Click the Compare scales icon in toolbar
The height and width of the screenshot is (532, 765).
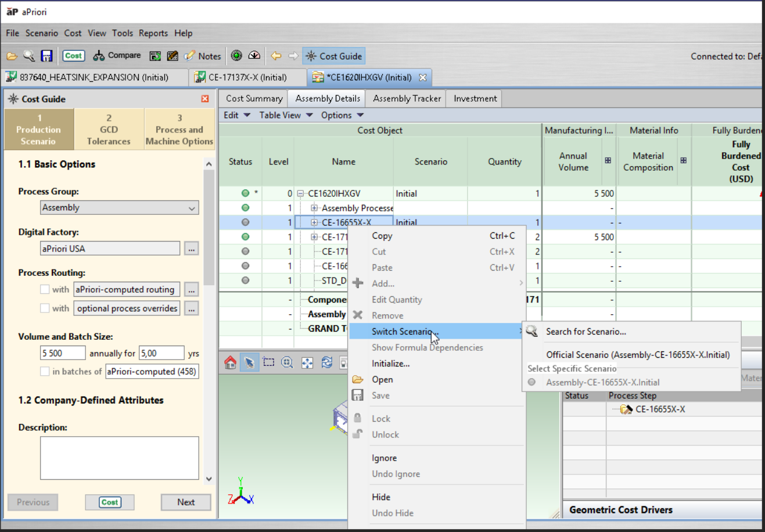coord(99,56)
